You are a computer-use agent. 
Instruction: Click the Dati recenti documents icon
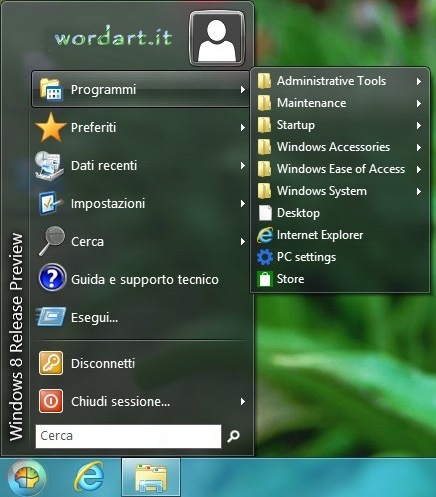(x=49, y=165)
